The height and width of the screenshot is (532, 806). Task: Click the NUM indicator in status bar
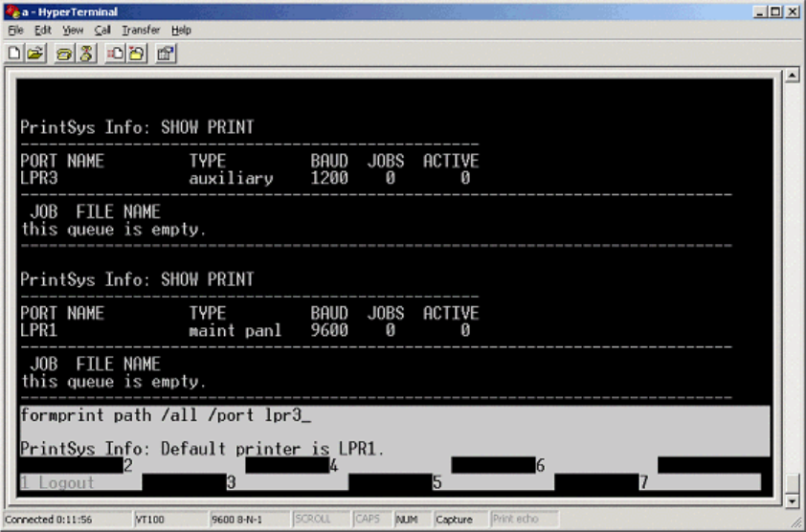pyautogui.click(x=407, y=520)
